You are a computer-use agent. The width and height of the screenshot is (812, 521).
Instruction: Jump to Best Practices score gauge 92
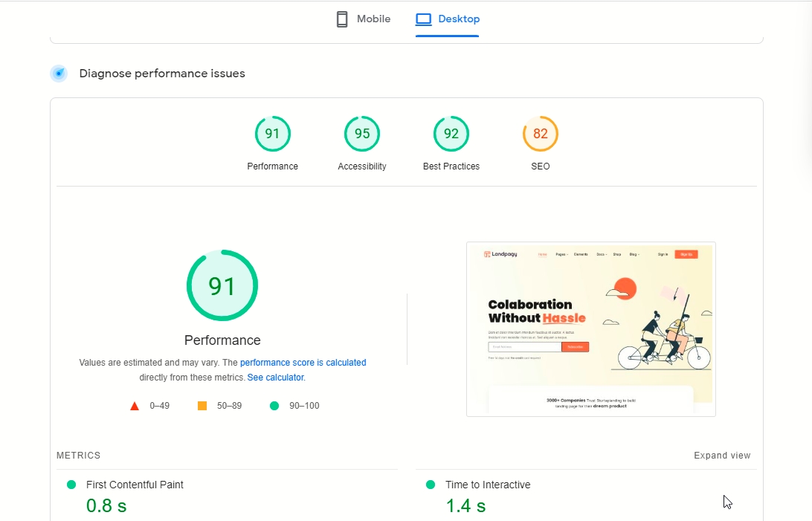click(451, 134)
